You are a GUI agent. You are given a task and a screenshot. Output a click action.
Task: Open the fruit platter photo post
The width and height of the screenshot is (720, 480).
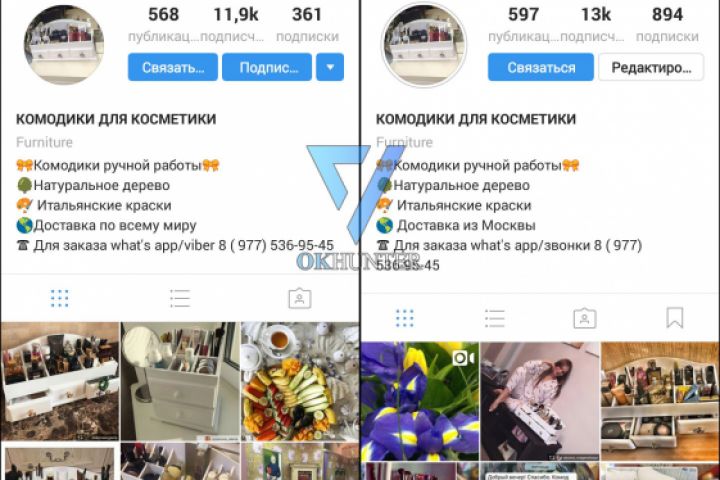point(300,381)
